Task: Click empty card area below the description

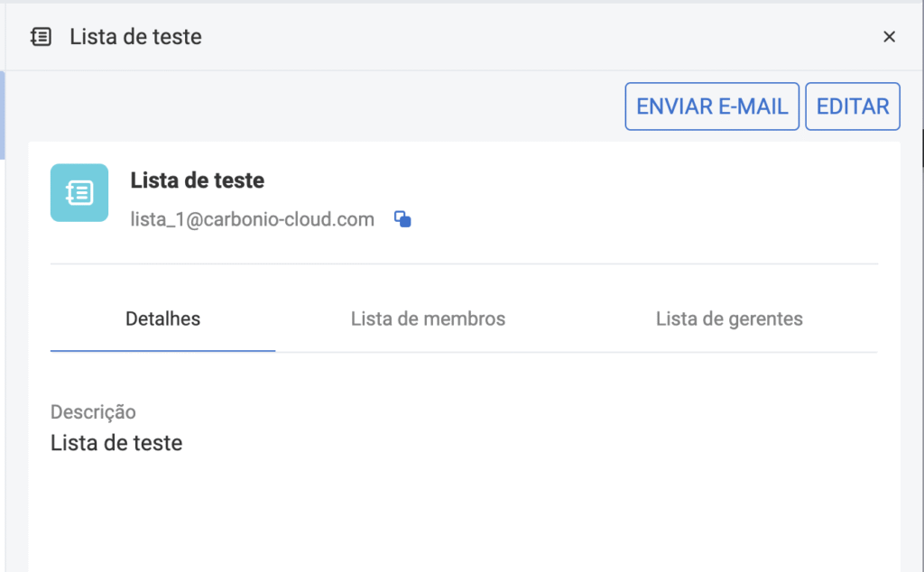Action: point(451,514)
